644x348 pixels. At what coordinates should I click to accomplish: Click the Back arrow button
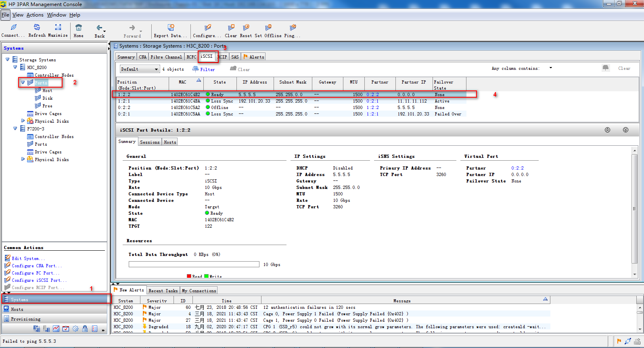click(x=99, y=27)
